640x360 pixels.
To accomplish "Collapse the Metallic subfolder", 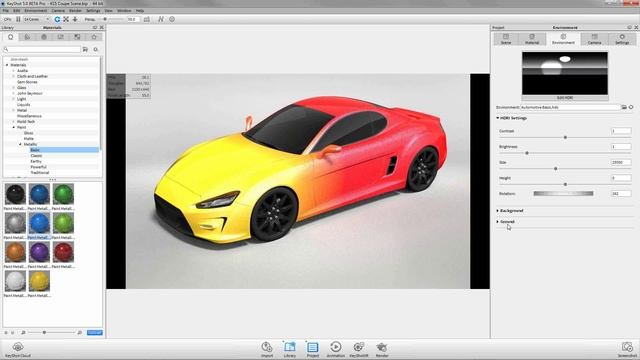I will pos(20,144).
